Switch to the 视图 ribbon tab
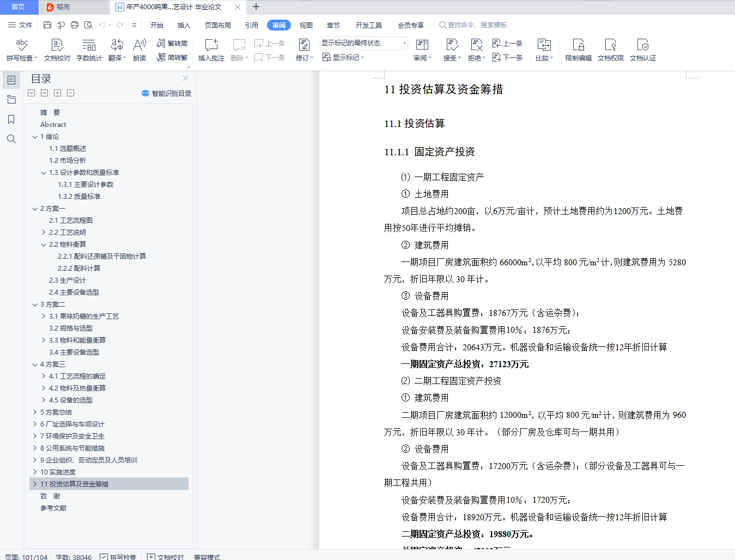Viewport: 735px width, 560px height. coord(306,25)
